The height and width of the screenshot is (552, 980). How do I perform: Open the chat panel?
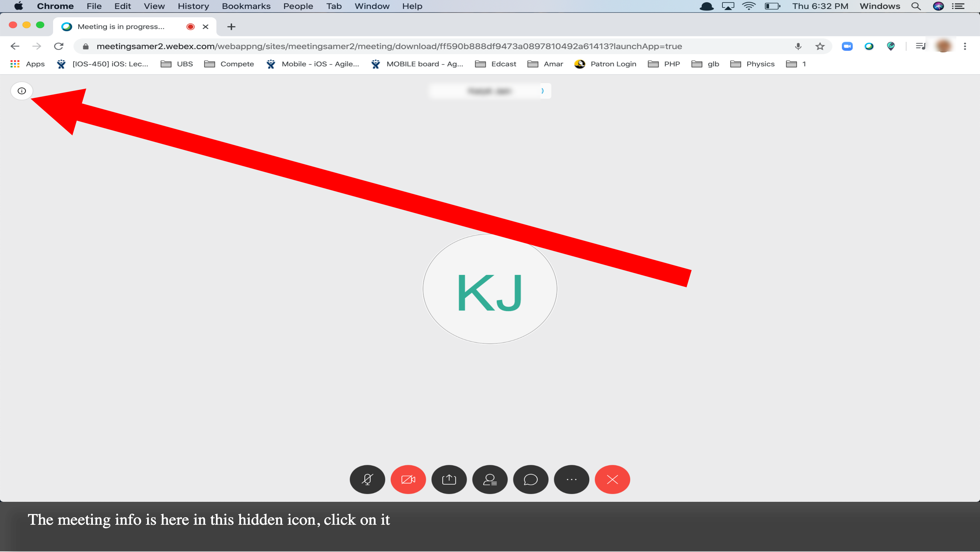point(530,479)
